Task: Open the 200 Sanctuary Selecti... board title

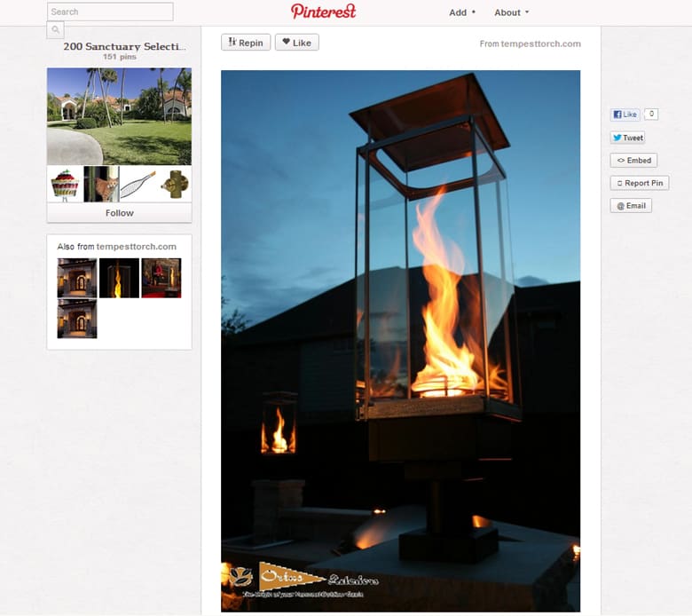Action: [x=124, y=46]
